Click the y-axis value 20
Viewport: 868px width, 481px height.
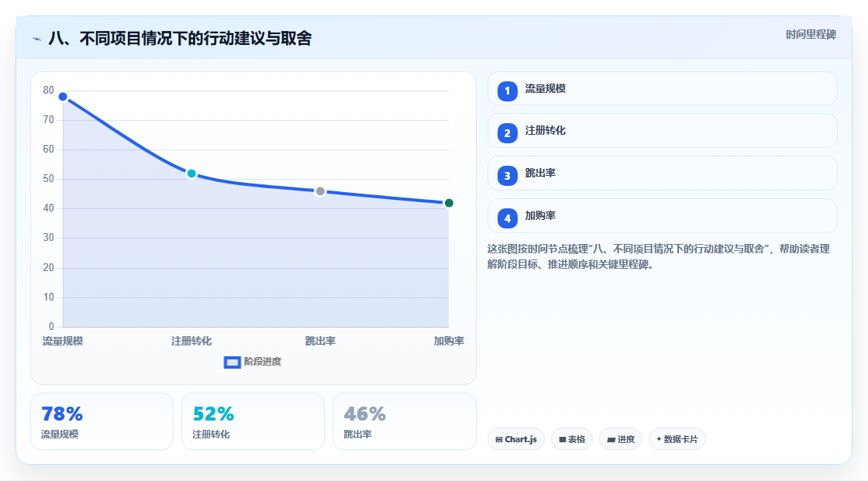pyautogui.click(x=49, y=268)
